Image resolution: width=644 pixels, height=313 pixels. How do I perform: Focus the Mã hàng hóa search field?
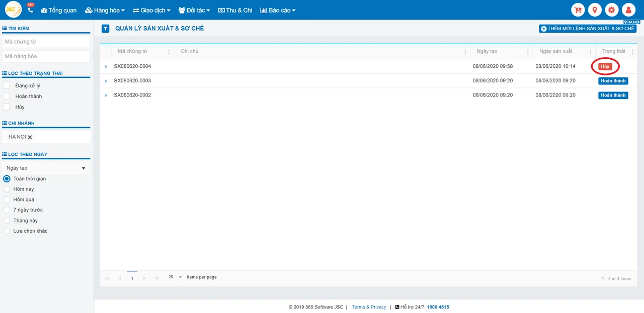46,56
